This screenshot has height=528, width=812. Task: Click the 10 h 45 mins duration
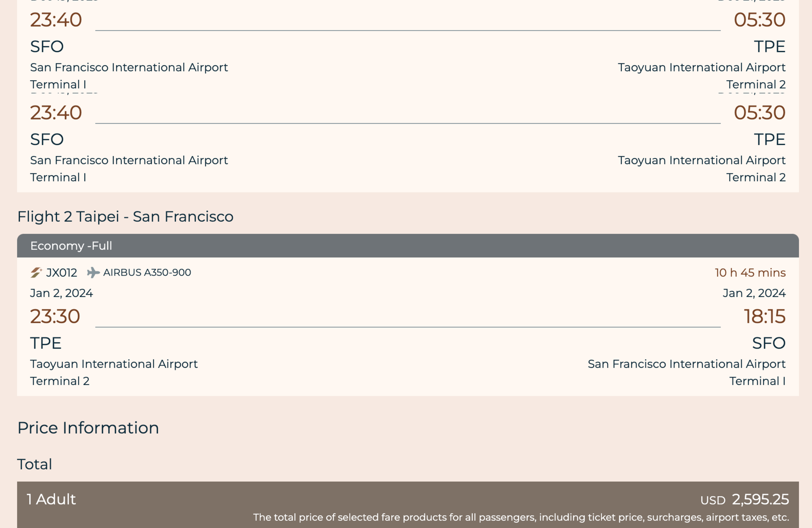click(x=750, y=273)
